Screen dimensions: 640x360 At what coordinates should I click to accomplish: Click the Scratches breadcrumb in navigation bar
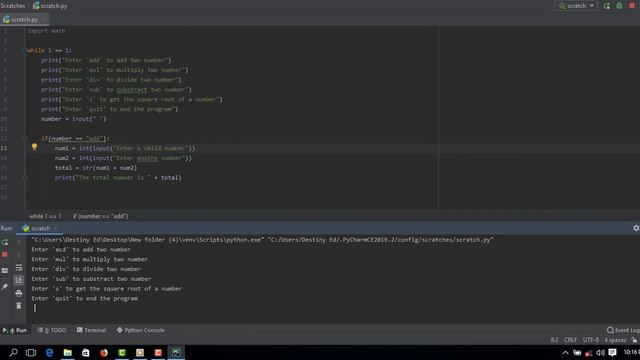coord(13,6)
